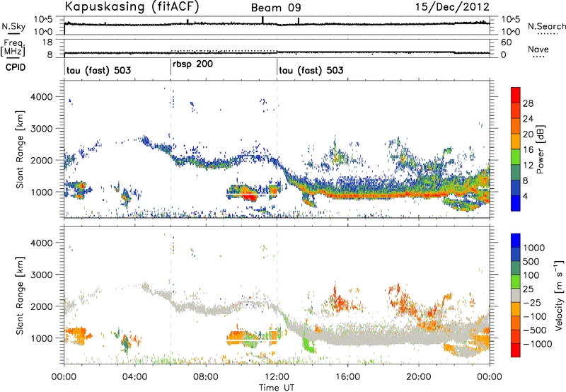Click the 18 tick on frequency axis

(47, 42)
